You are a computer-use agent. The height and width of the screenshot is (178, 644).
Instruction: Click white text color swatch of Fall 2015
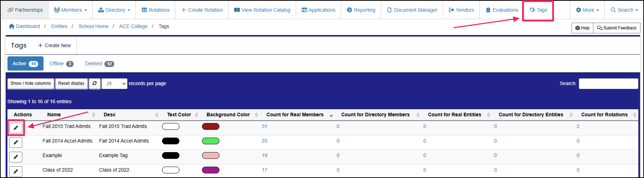tap(171, 127)
